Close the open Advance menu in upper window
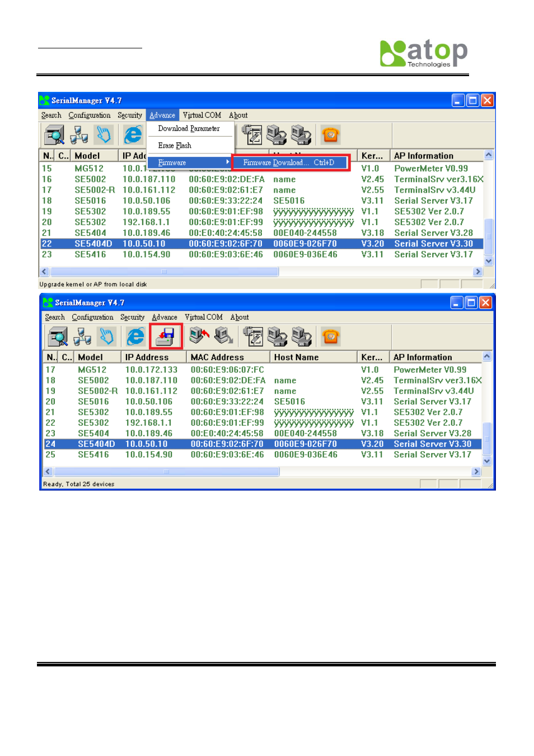Viewport: 534px width, 756px height. [162, 115]
